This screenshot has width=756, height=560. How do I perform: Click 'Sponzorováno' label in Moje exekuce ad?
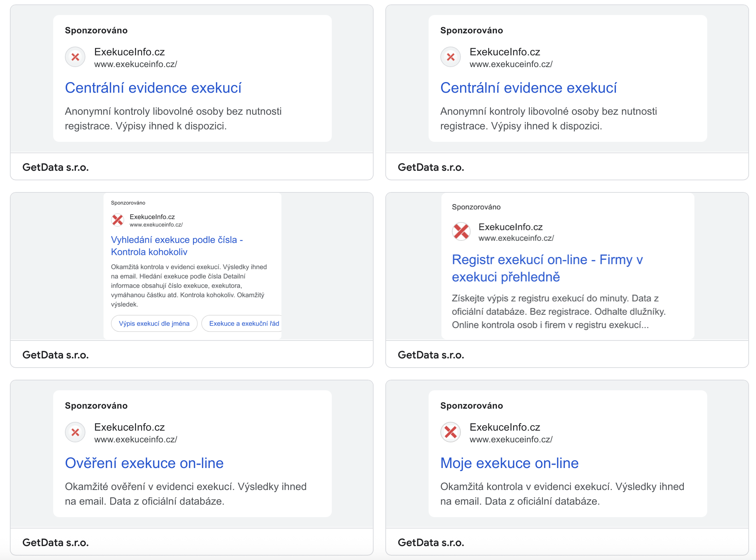471,406
